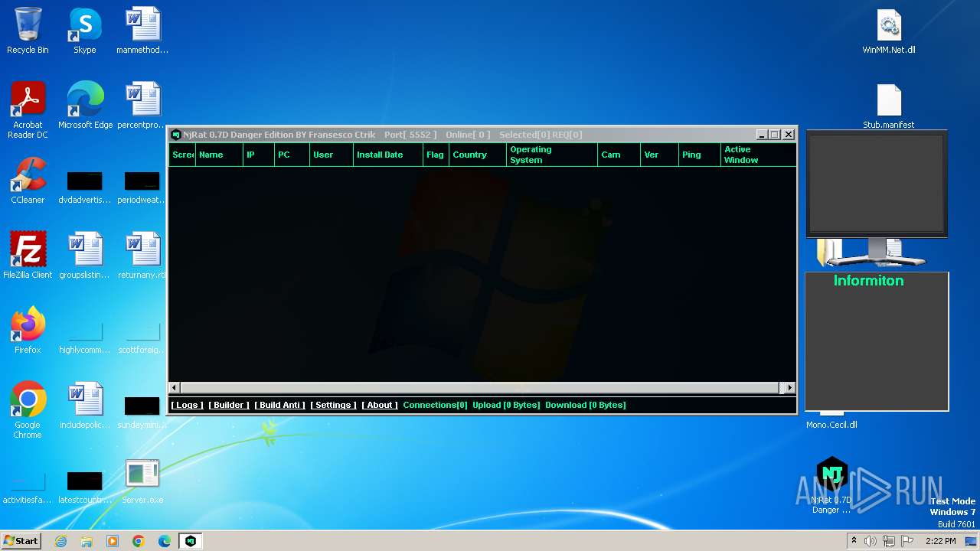Open Acrobat Reader DC shortcut
This screenshot has width=980, height=551.
click(x=28, y=110)
